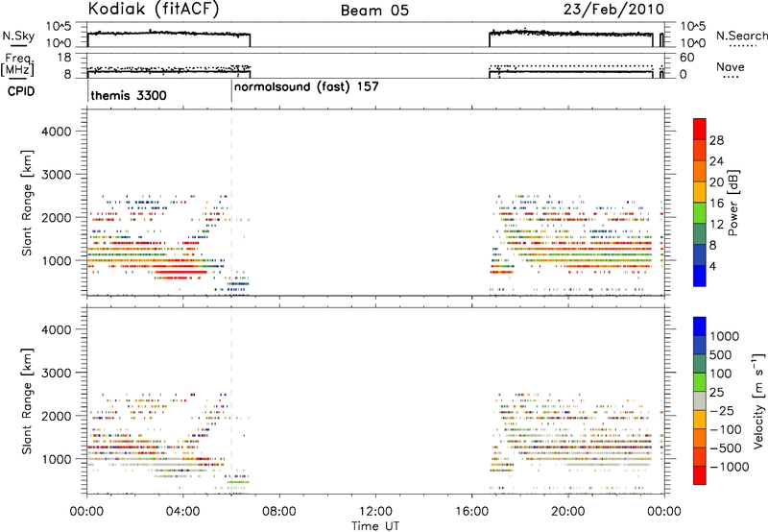
Task: Click the '16:00' time axis tick label
Action: (471, 512)
